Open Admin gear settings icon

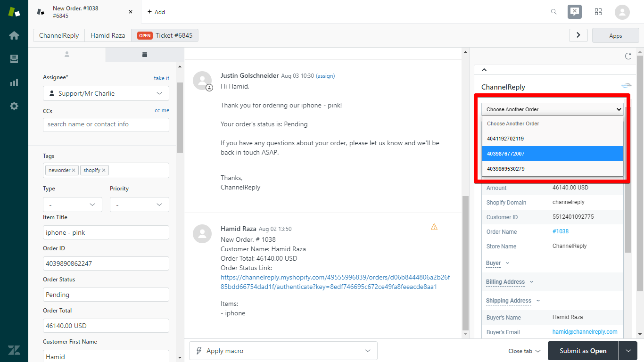[14, 106]
